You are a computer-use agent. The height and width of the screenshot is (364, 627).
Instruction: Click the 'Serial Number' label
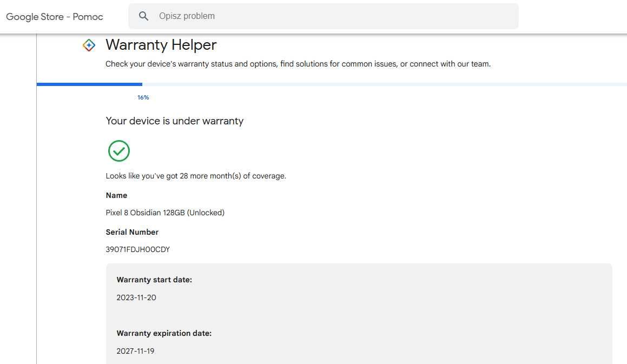click(x=132, y=233)
